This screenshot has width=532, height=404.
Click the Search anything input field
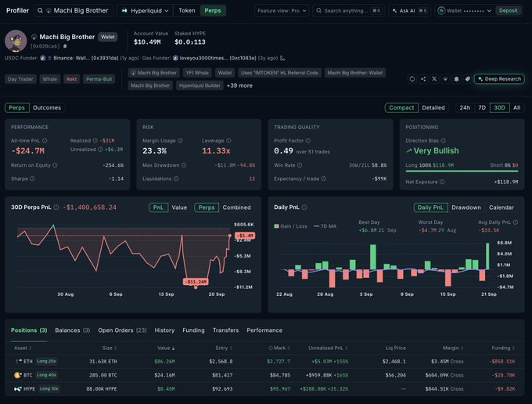(348, 11)
